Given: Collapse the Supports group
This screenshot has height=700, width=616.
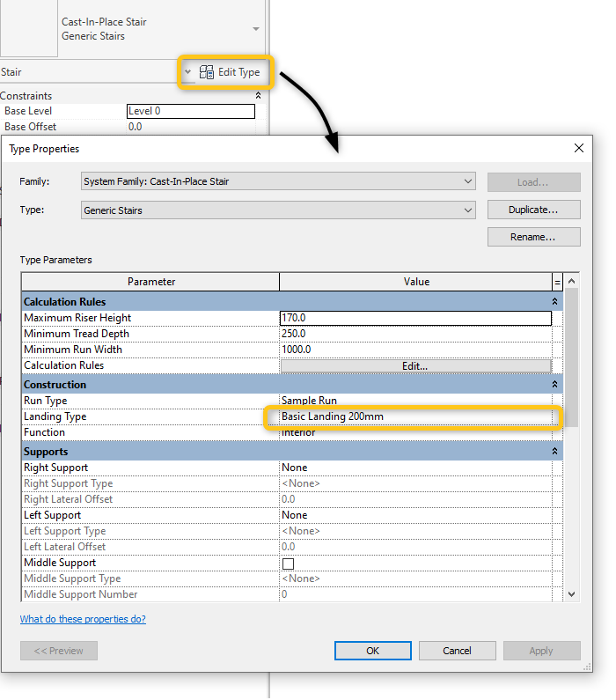Looking at the screenshot, I should tap(555, 452).
